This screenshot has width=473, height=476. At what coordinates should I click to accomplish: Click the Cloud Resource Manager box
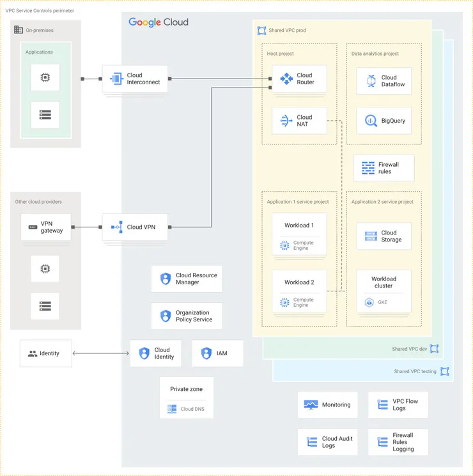187,279
